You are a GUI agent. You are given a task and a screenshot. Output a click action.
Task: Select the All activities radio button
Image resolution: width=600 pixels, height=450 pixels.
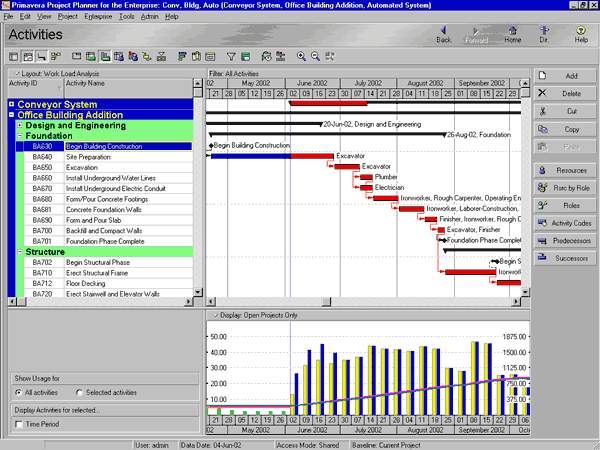pyautogui.click(x=19, y=393)
